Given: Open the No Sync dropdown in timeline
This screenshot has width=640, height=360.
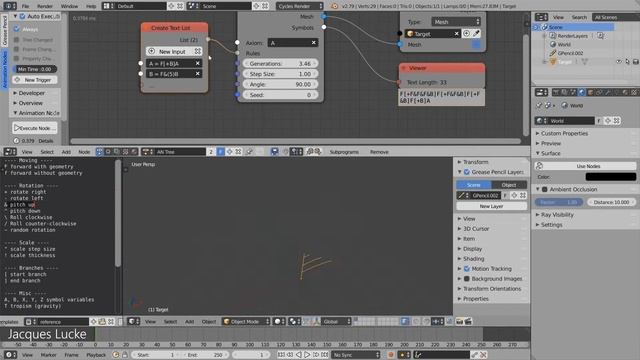Looking at the screenshot, I should tap(356, 355).
